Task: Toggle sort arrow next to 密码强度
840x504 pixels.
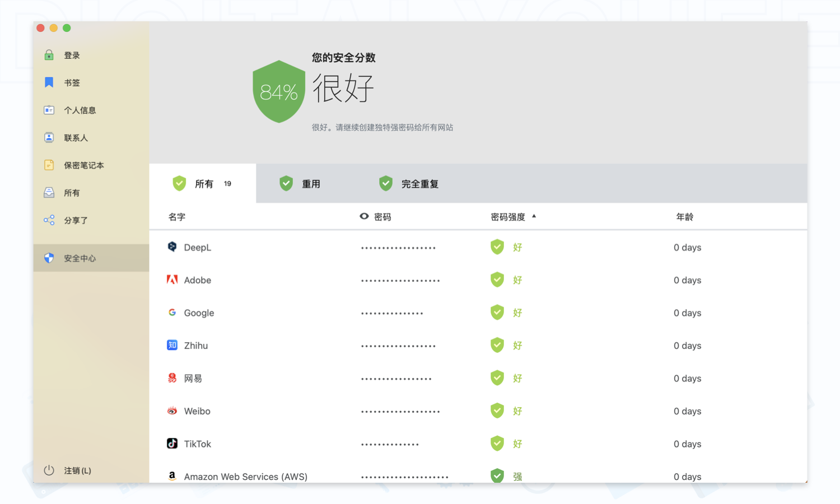Action: click(x=534, y=216)
